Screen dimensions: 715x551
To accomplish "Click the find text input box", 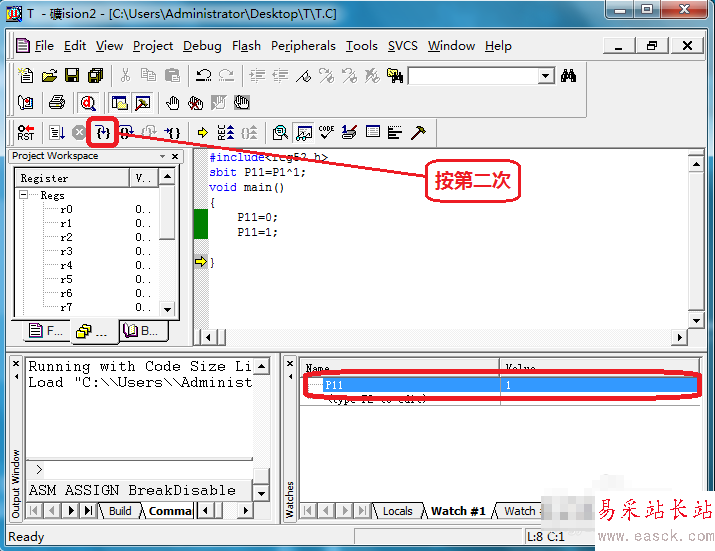I will pos(473,76).
